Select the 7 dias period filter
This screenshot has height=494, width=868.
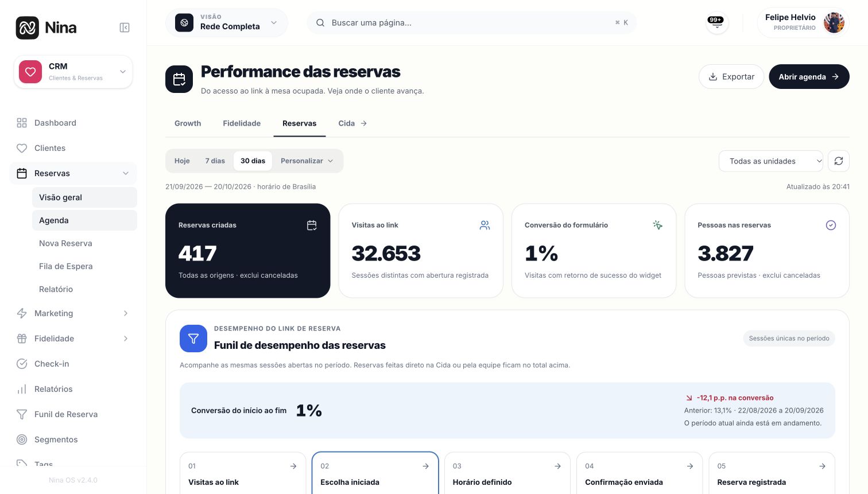pyautogui.click(x=215, y=161)
